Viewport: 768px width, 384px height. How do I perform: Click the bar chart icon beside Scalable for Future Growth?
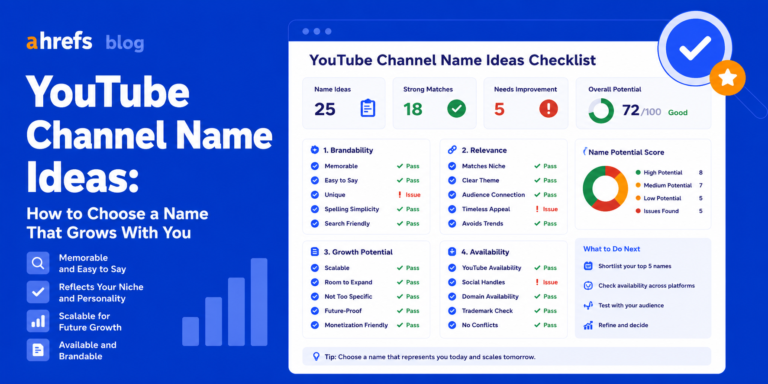(x=38, y=321)
